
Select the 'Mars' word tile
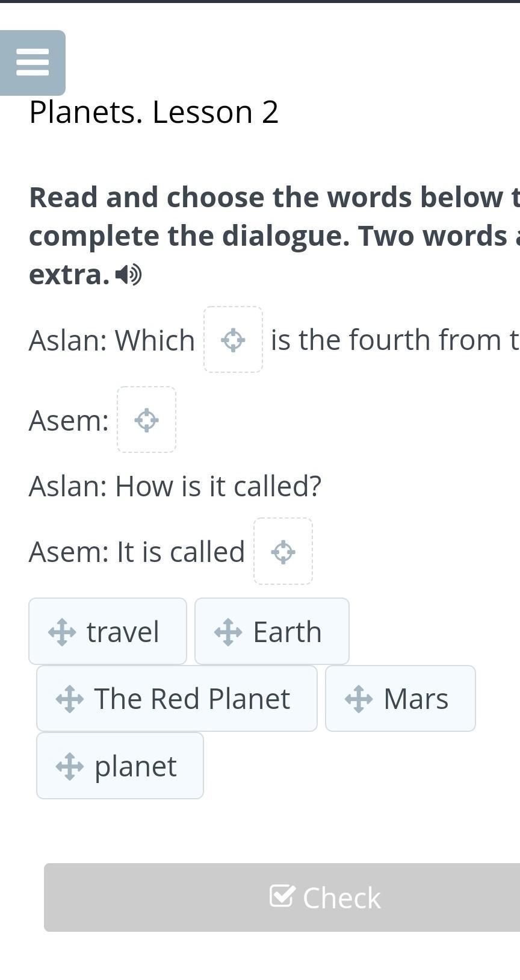point(416,699)
